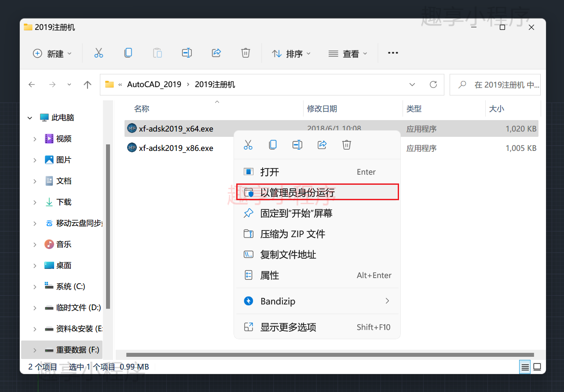Open 属性 from the context menu
Viewport: 564px width, 392px height.
[317, 275]
